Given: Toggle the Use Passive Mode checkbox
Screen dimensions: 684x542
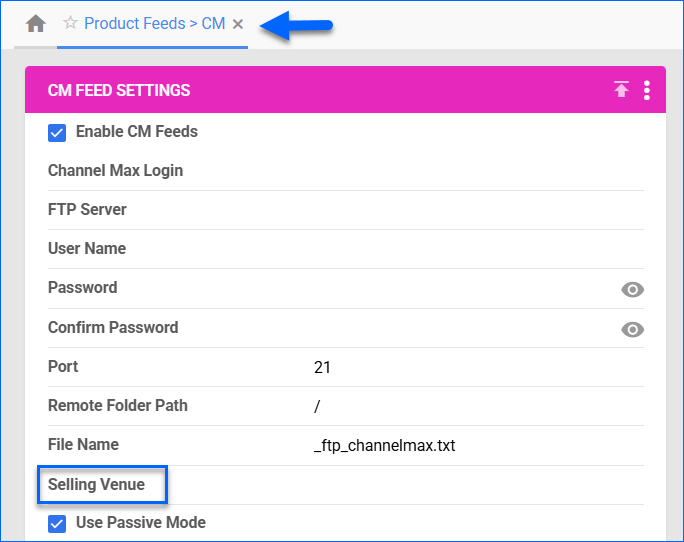Looking at the screenshot, I should tap(57, 523).
